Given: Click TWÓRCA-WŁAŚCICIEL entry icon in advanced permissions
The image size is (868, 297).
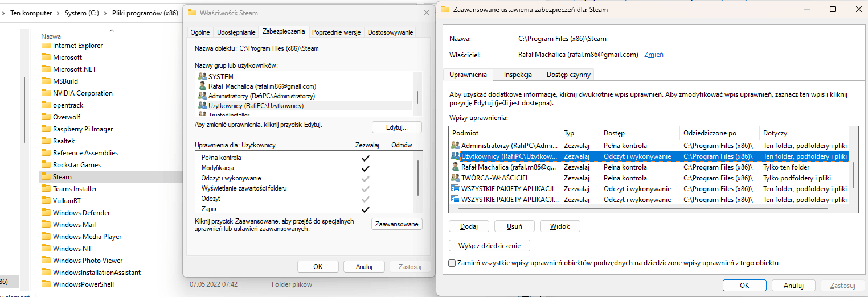Looking at the screenshot, I should [455, 178].
